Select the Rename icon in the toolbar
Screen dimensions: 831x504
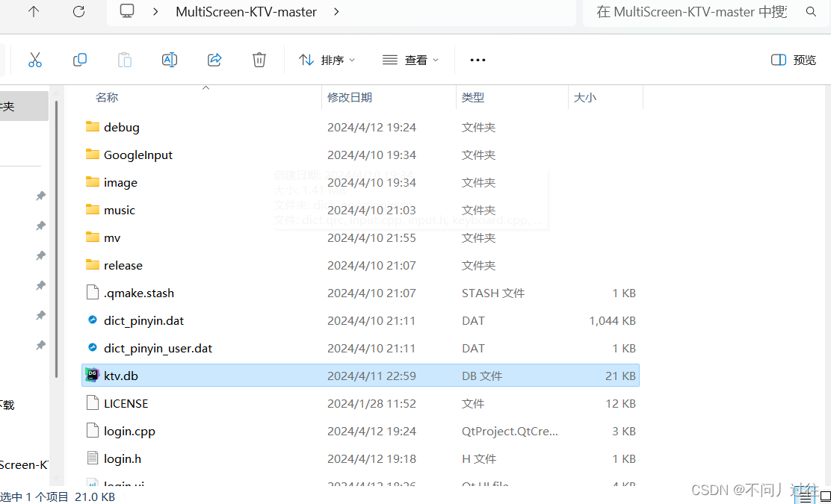[x=170, y=60]
